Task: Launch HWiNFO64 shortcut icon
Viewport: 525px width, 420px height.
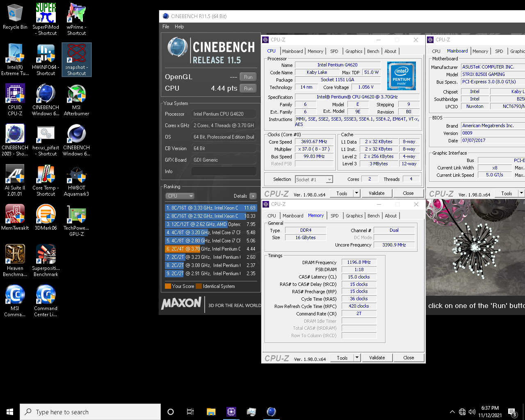Action: pyautogui.click(x=46, y=59)
